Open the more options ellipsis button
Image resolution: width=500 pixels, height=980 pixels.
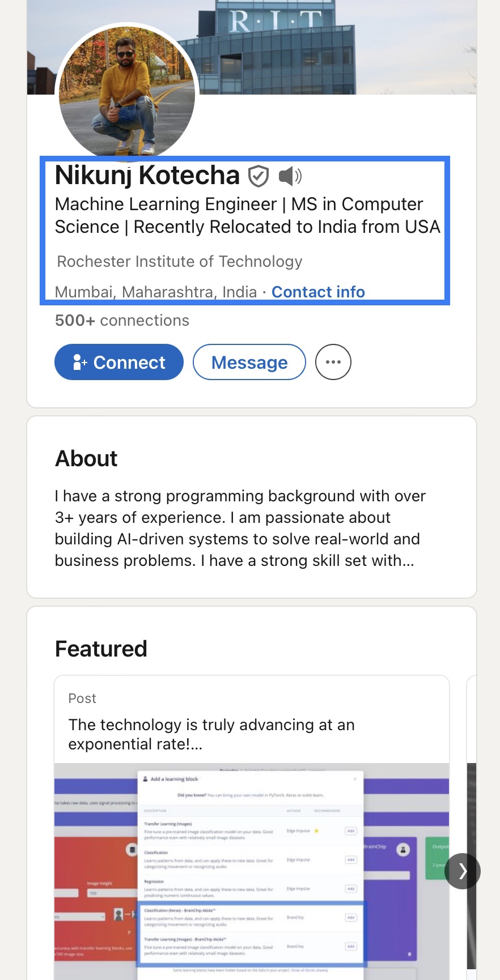click(x=333, y=362)
